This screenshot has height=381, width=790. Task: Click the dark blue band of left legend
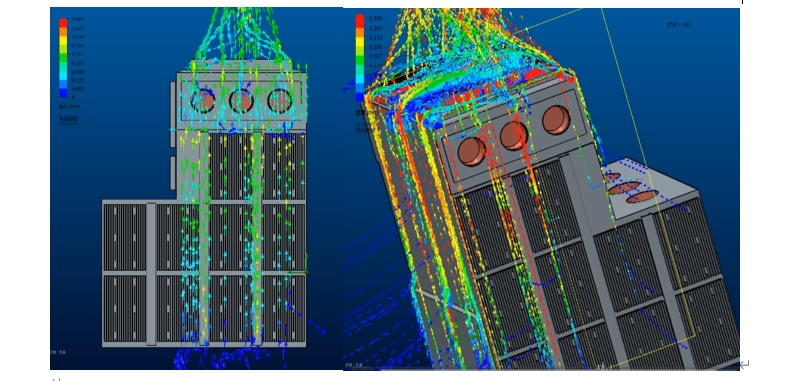pos(63,93)
